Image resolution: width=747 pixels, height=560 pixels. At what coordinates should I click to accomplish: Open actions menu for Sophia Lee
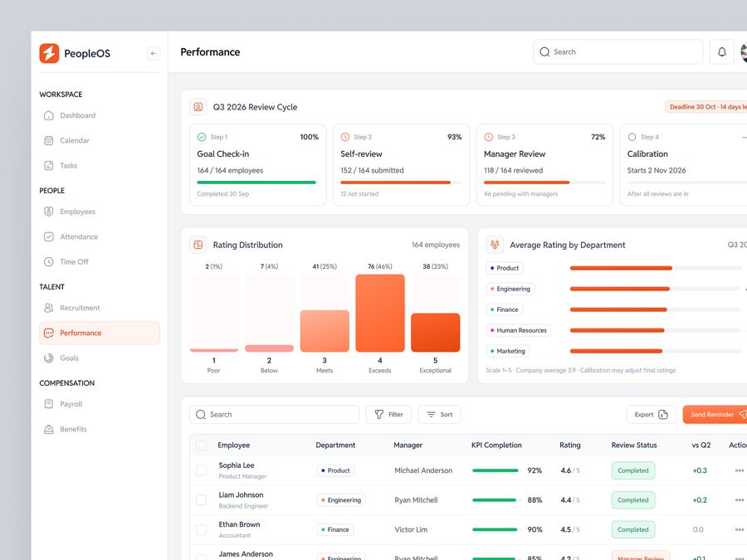(740, 470)
